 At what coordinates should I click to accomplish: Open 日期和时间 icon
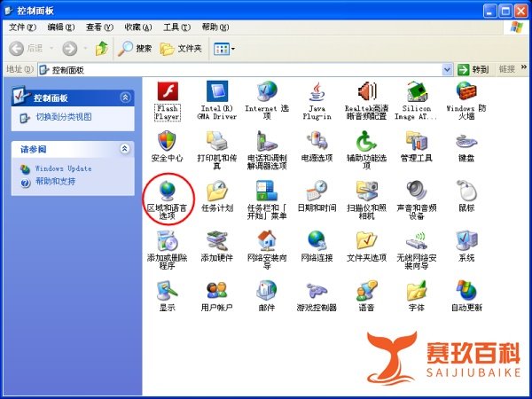pos(317,197)
